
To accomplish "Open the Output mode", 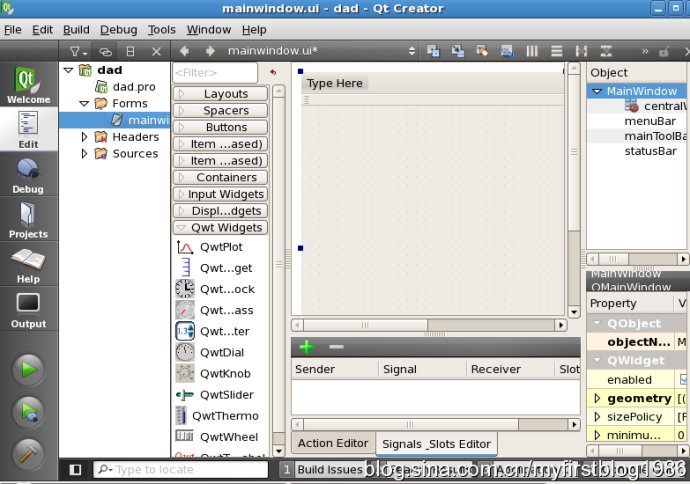I will pyautogui.click(x=28, y=310).
